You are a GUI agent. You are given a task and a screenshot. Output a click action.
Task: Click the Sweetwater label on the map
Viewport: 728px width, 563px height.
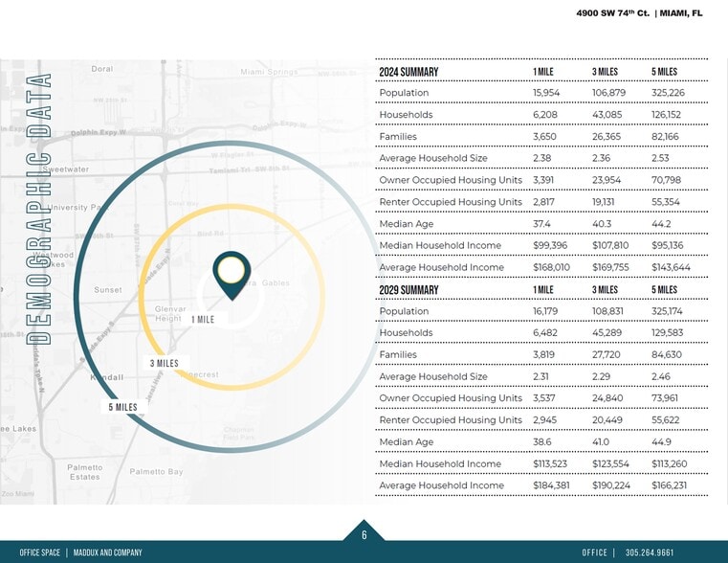[67, 169]
